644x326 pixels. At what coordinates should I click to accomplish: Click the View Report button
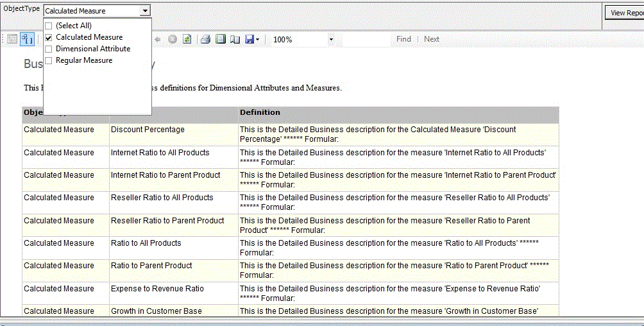point(625,13)
